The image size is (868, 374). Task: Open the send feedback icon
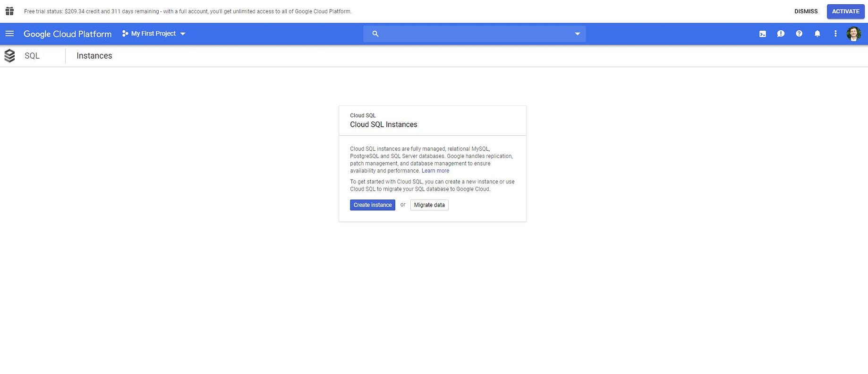(781, 34)
